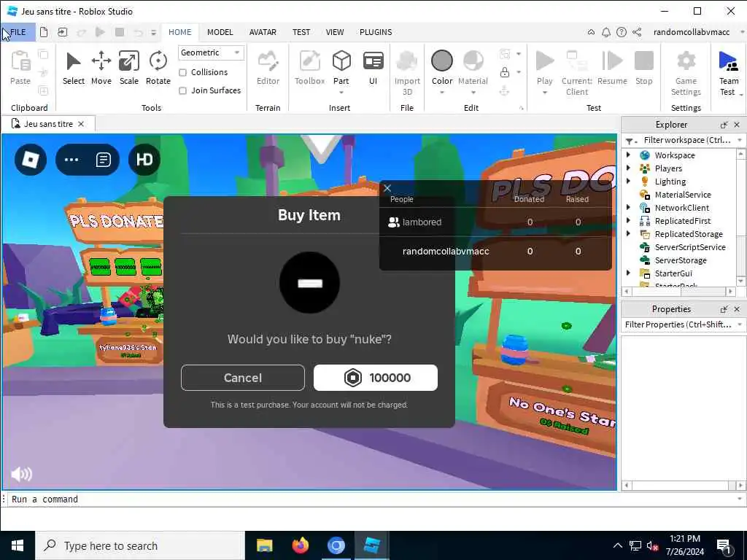Expand the NetworkClient tree node
This screenshot has height=560, width=747.
point(628,207)
